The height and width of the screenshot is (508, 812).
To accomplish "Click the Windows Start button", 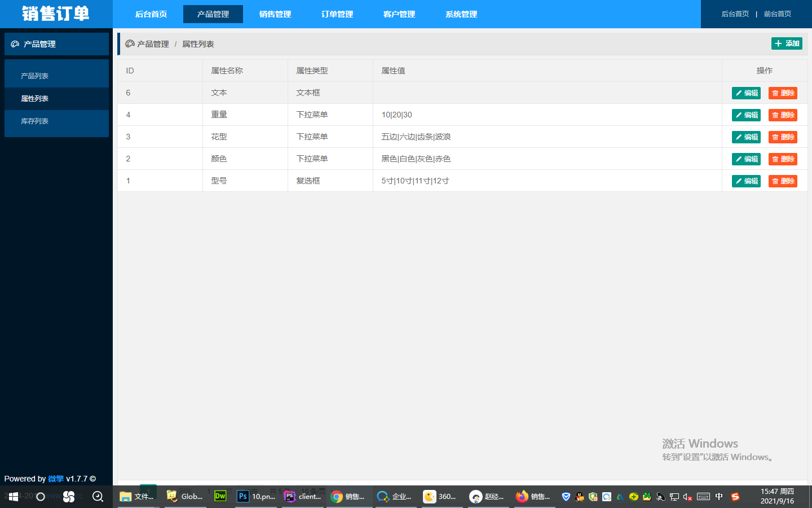I will coord(14,497).
